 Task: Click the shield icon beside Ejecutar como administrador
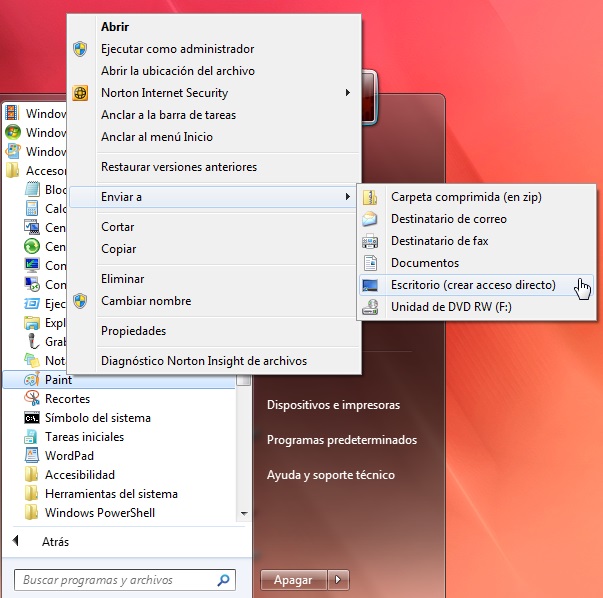coord(80,49)
